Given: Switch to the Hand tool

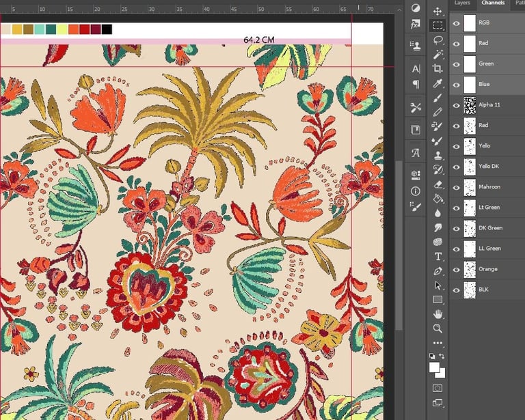Looking at the screenshot, I should pyautogui.click(x=437, y=314).
